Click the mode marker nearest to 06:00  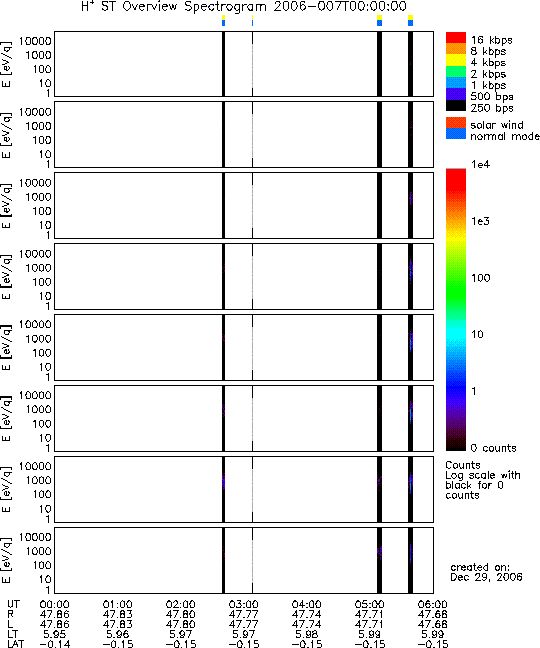tap(410, 21)
